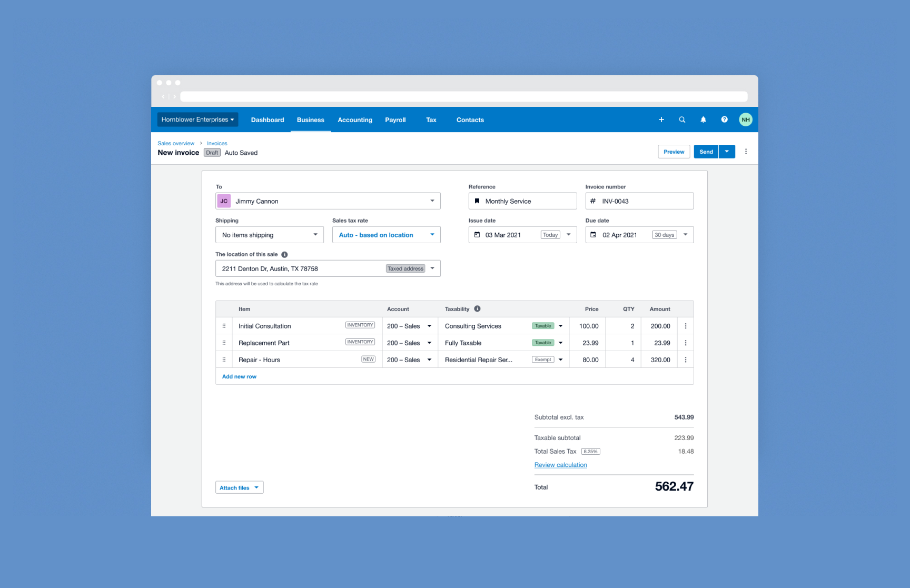The image size is (910, 588).
Task: Go to the Payroll menu
Action: click(395, 120)
